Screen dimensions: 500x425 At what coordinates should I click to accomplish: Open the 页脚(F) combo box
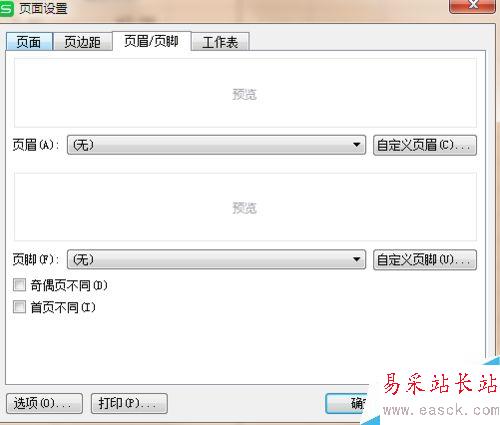216,259
